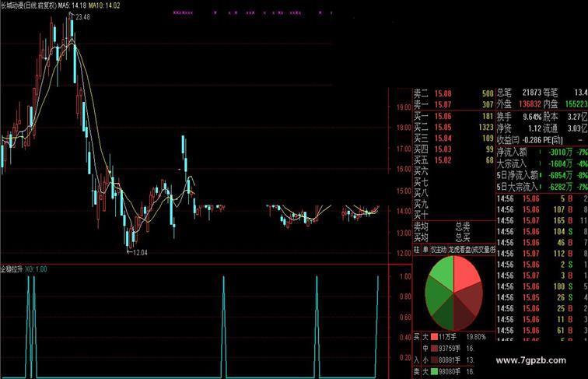Select the trade row with volume 104 S
Image resolution: width=588 pixels, height=379 pixels.
pos(542,232)
